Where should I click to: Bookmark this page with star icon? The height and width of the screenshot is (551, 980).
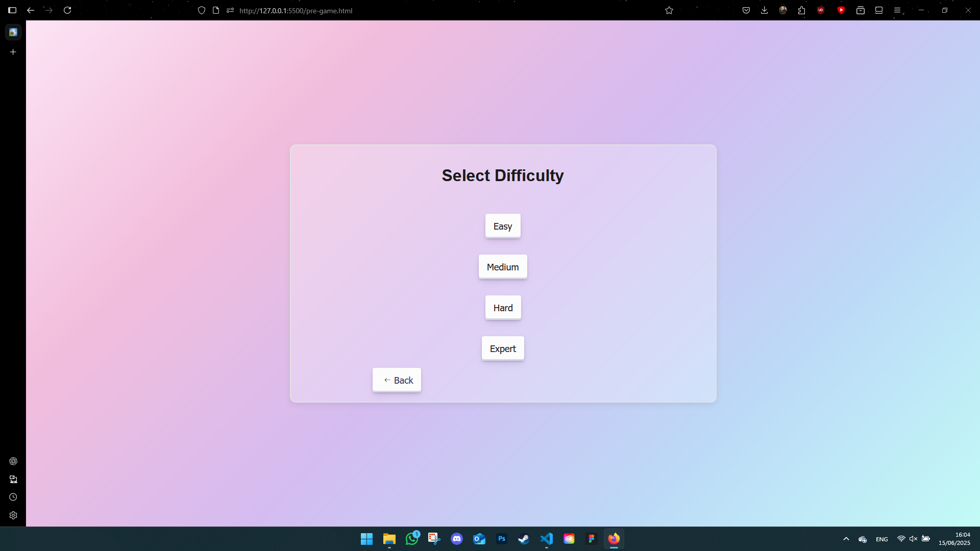click(x=669, y=10)
